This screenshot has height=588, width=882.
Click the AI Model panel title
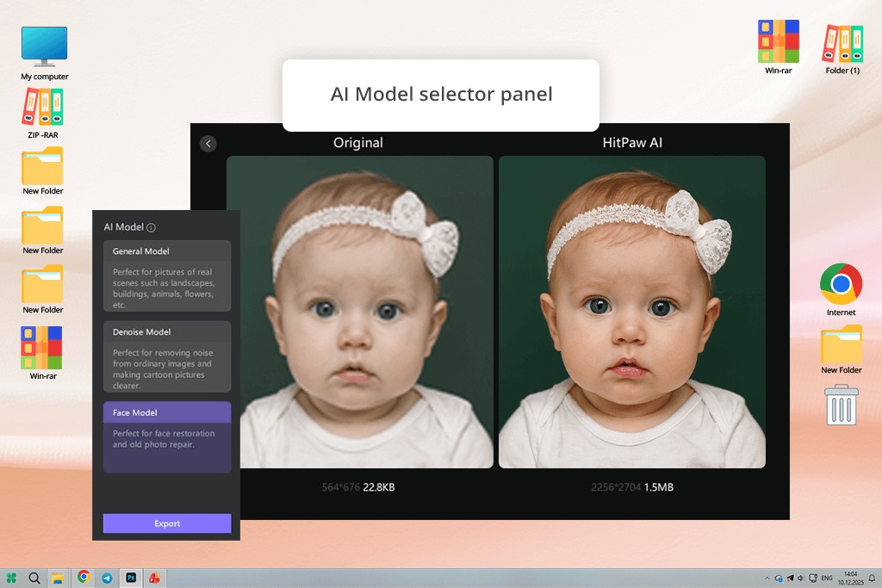(124, 227)
